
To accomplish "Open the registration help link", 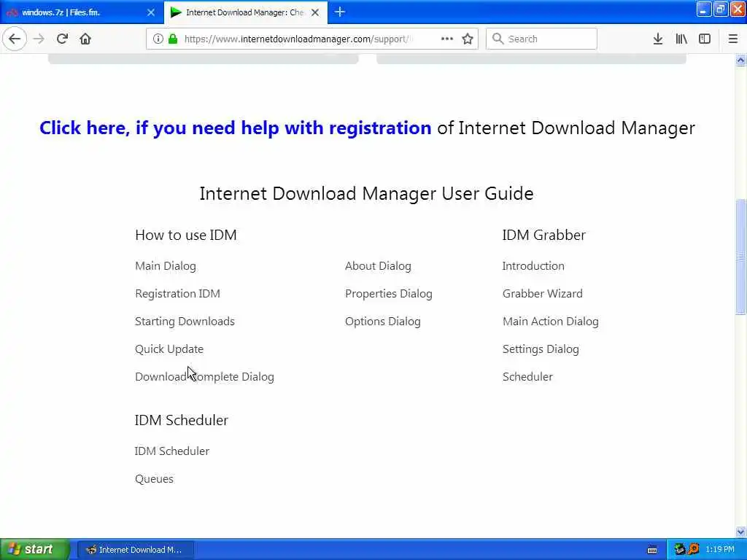I will (236, 128).
